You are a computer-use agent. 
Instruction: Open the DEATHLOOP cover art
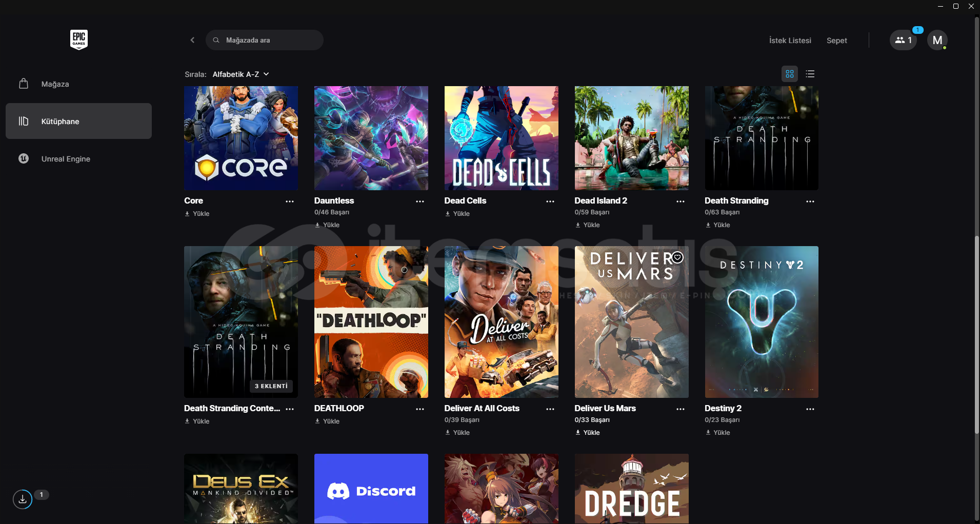coord(371,322)
